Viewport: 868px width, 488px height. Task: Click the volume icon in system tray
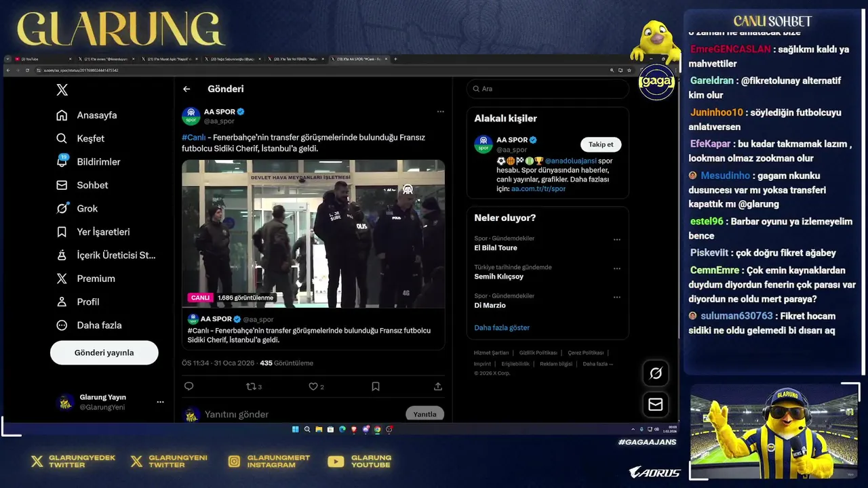click(x=656, y=429)
